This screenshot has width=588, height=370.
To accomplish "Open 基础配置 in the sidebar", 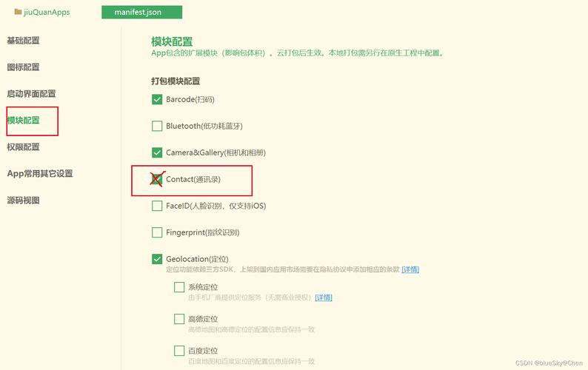I will (23, 41).
